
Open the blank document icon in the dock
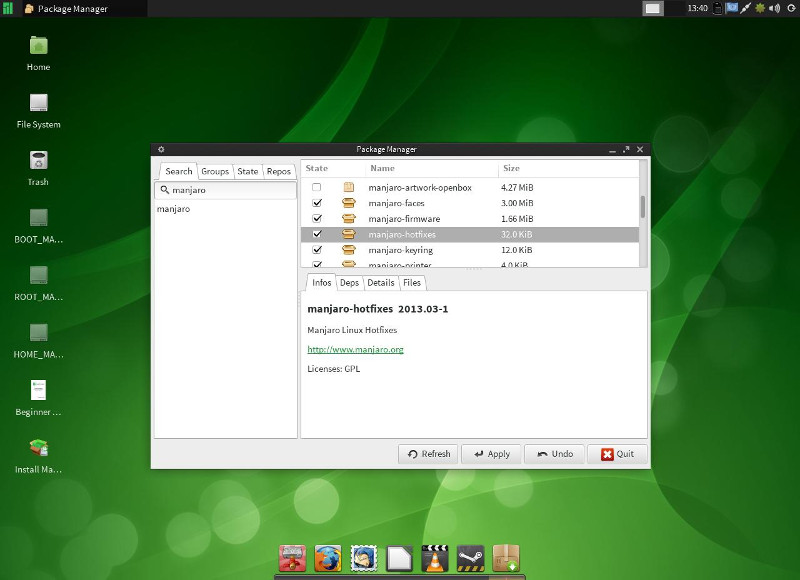point(400,558)
